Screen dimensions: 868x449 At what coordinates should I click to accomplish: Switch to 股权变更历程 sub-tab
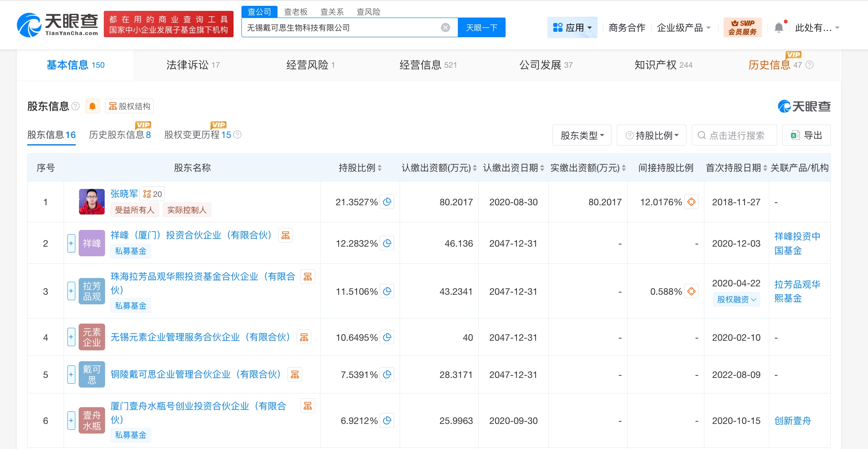198,135
